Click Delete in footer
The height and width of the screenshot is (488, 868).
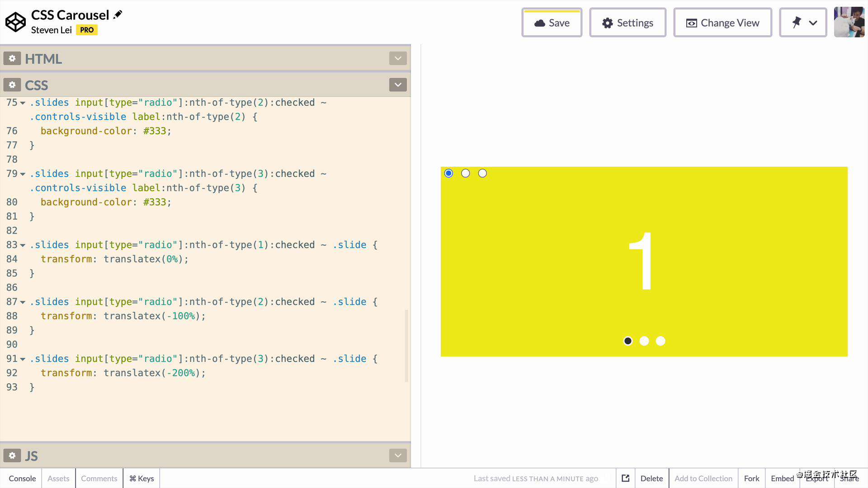[x=651, y=478]
